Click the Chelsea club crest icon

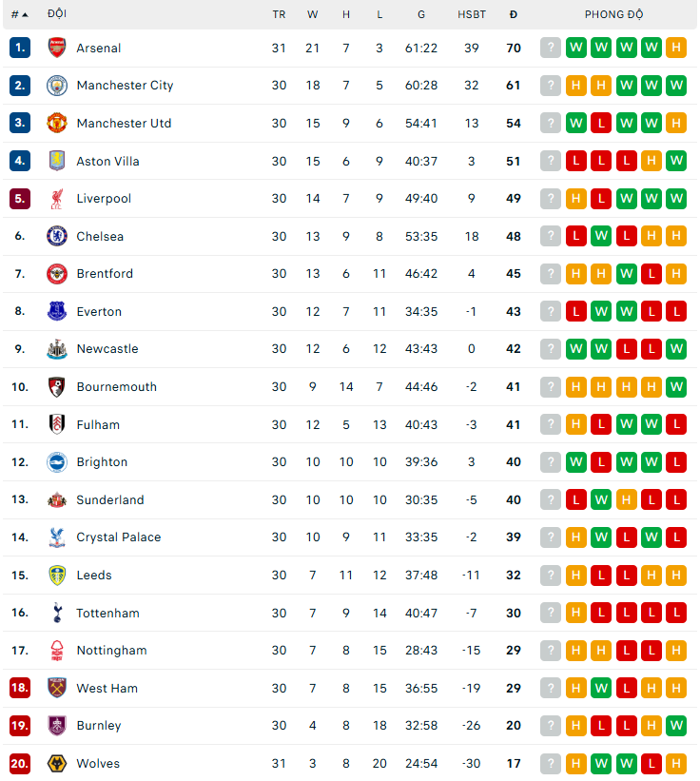point(57,236)
